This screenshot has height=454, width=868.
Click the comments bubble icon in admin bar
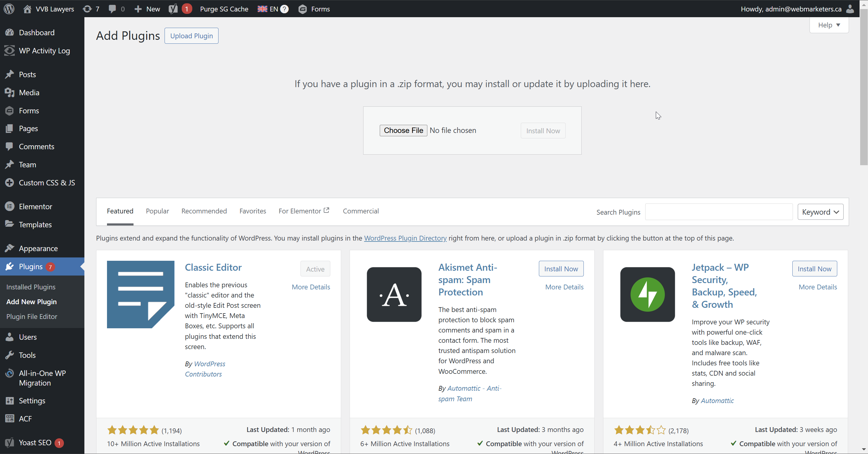[112, 9]
